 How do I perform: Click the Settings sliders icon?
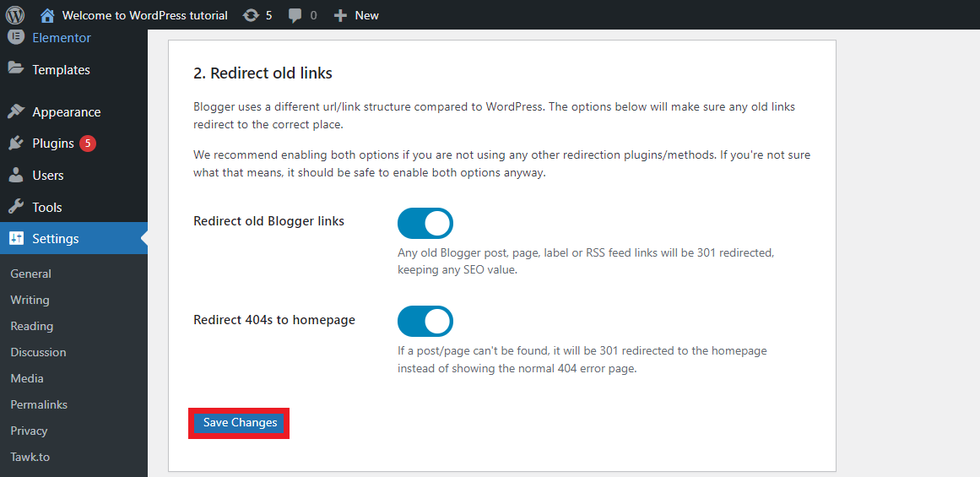click(x=16, y=238)
